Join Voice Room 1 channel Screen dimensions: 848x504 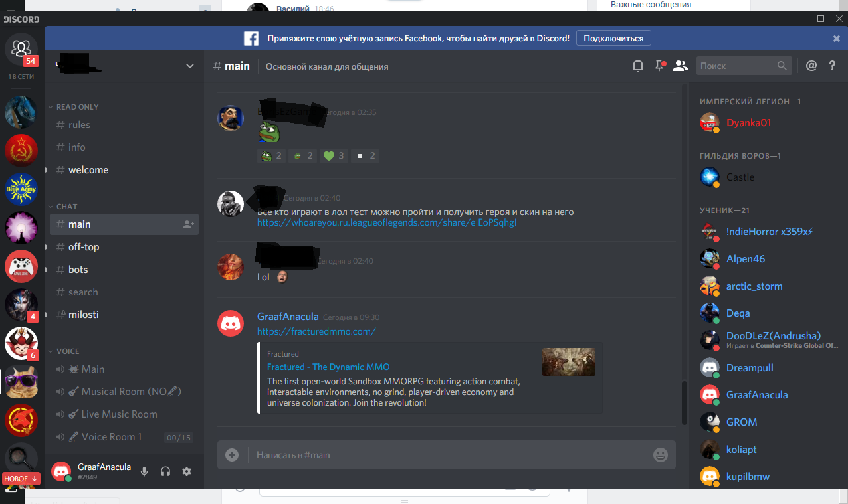click(124, 437)
